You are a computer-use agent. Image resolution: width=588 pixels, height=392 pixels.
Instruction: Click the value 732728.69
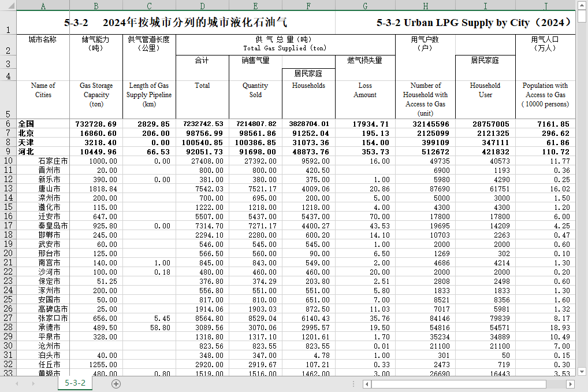coord(96,124)
